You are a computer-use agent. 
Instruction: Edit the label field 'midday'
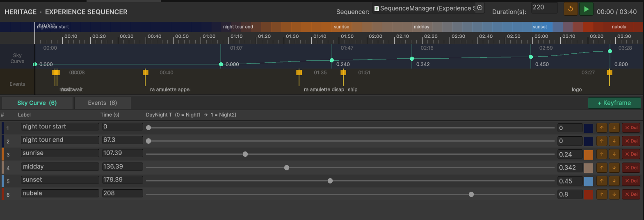[60, 167]
